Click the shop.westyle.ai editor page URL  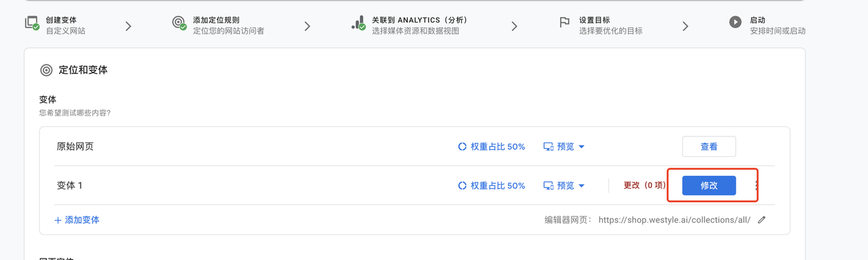674,220
